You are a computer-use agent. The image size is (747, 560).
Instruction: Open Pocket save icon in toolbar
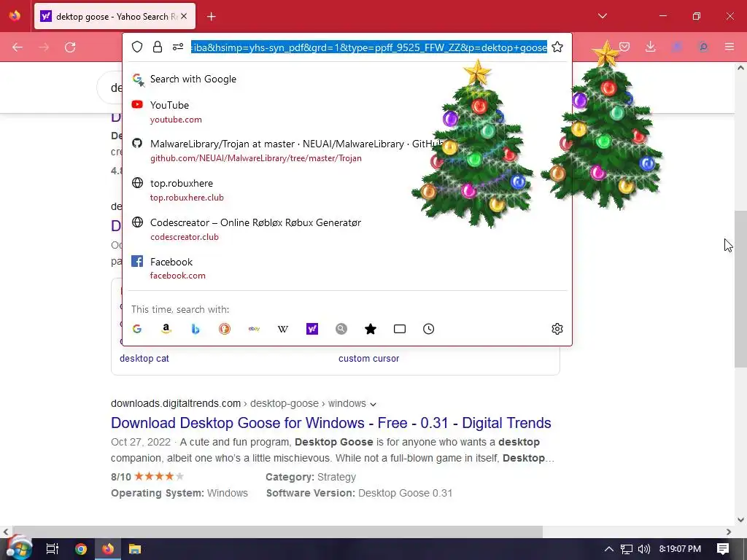tap(624, 47)
